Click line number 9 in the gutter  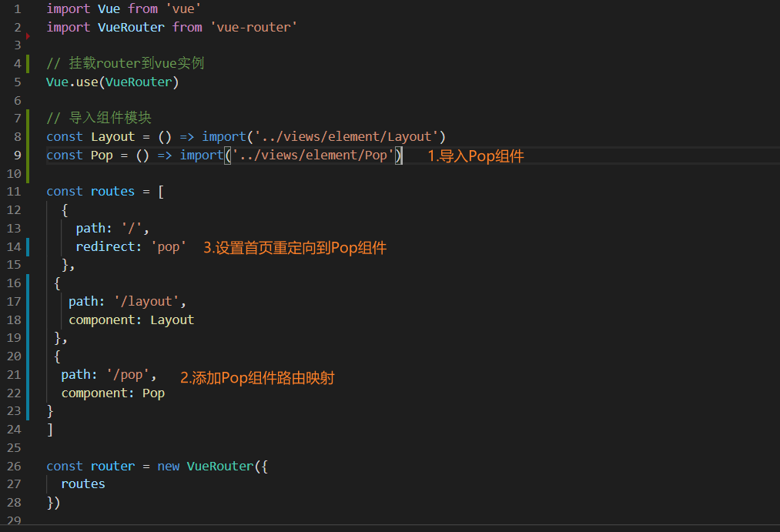18,155
